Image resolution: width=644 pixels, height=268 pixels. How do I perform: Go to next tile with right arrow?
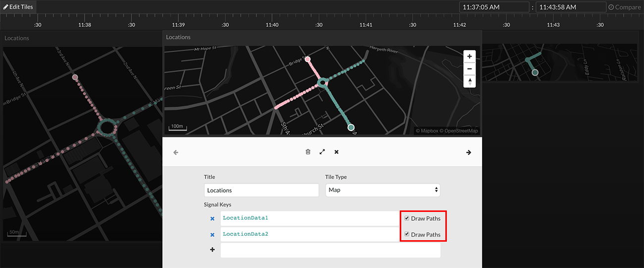click(469, 152)
